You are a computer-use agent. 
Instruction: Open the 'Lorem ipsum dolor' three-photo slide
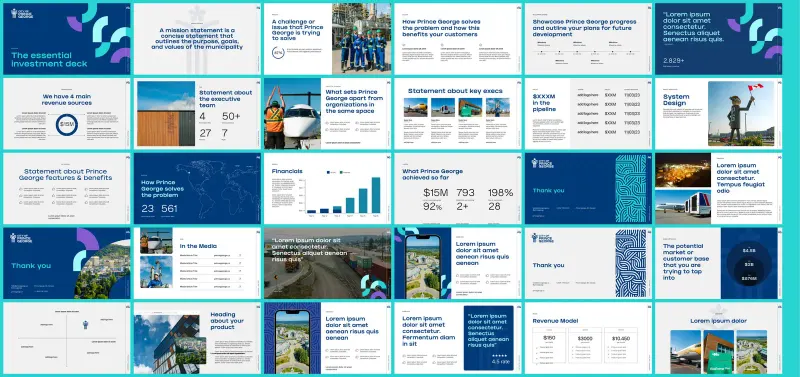point(718,338)
